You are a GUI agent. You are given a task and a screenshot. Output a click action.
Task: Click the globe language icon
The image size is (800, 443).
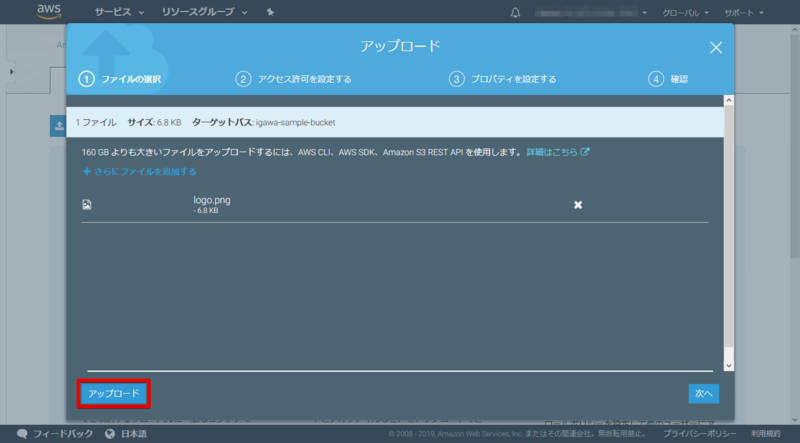click(110, 434)
